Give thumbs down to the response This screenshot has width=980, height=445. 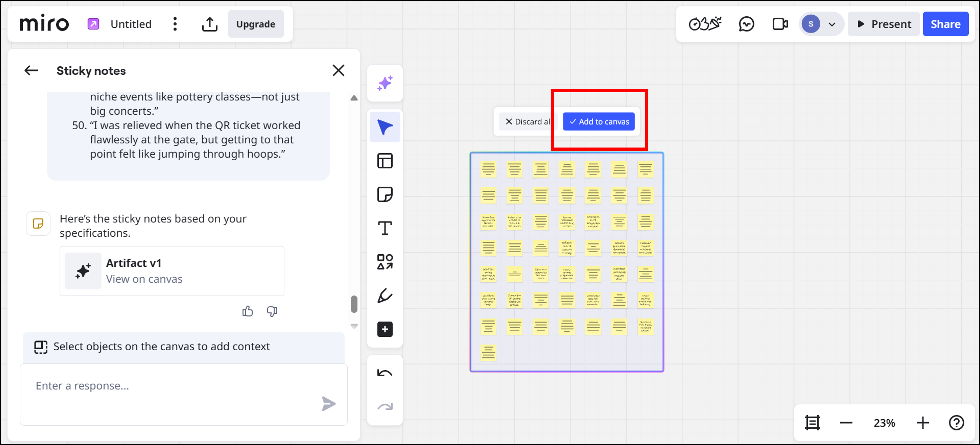272,311
